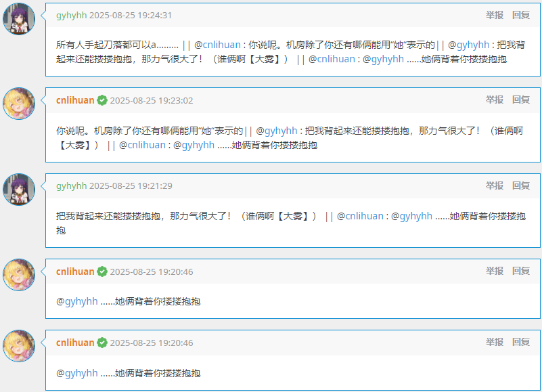Screen dimensions: 542x392
Task: Report the 19:21:29 comment using 举报
Action: 495,186
